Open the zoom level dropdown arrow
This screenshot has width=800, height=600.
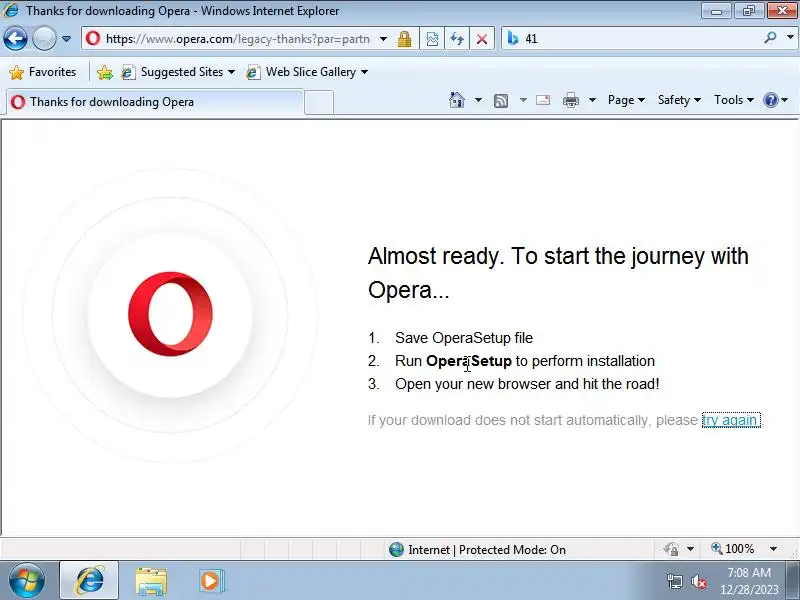773,549
